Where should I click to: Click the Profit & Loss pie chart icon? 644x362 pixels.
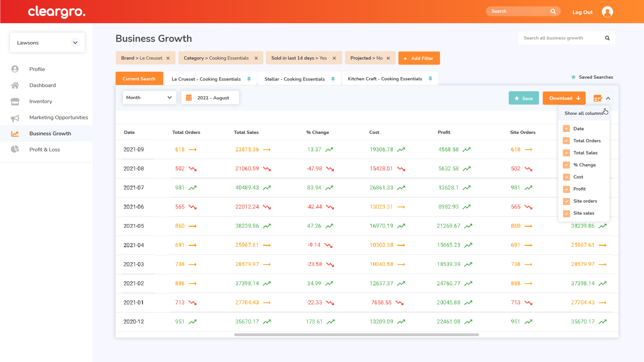pyautogui.click(x=15, y=149)
